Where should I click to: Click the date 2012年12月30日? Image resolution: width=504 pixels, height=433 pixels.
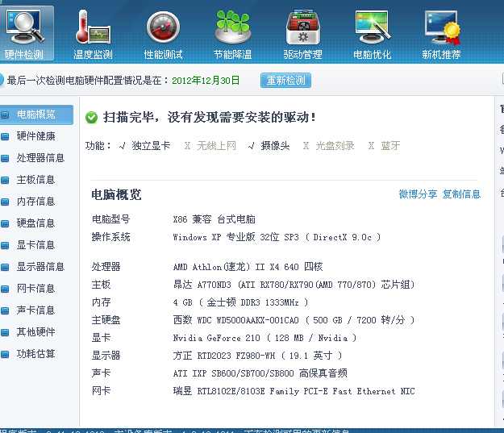click(x=206, y=81)
